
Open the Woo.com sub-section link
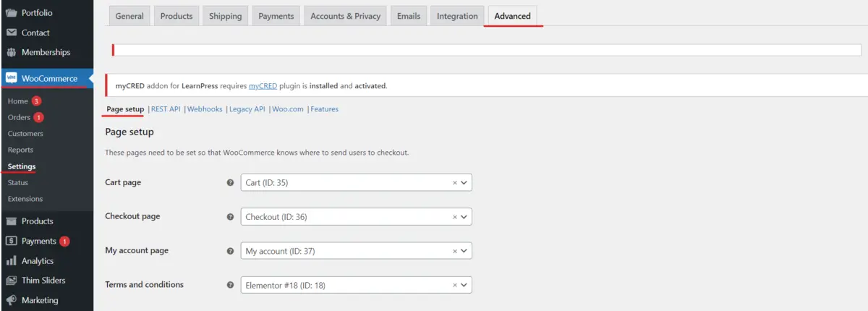[x=287, y=109]
